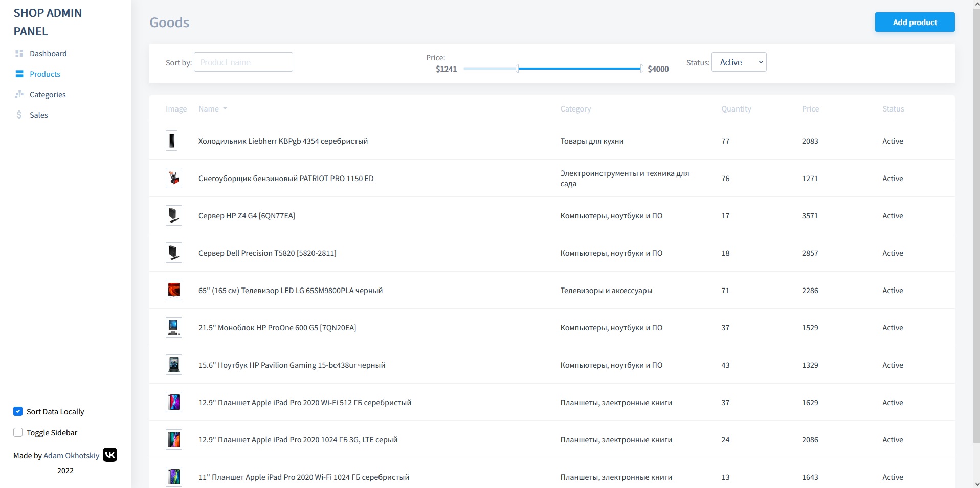Click the Goods page heading

point(169,23)
